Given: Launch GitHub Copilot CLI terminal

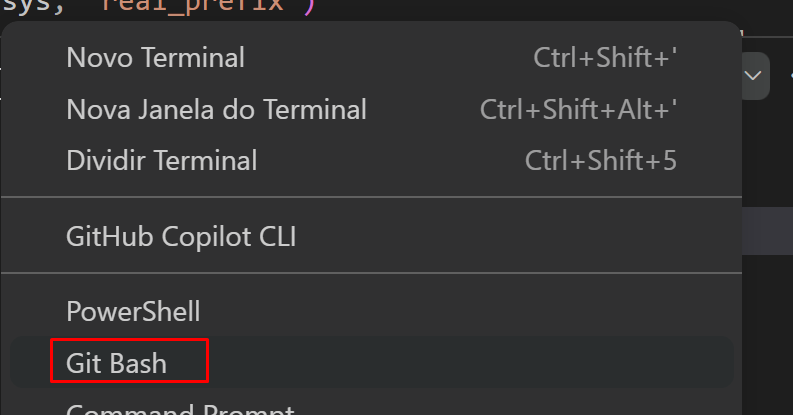Looking at the screenshot, I should click(181, 237).
